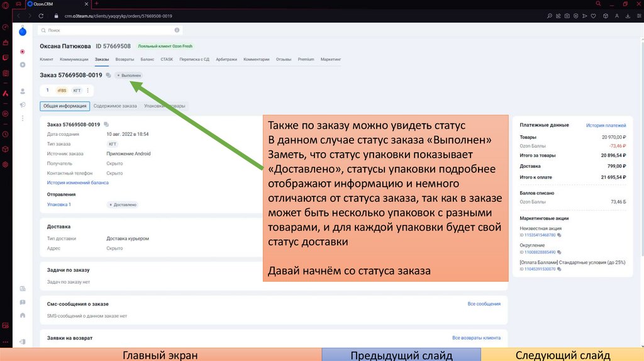Switch to the Коммуникации tab

(74, 59)
